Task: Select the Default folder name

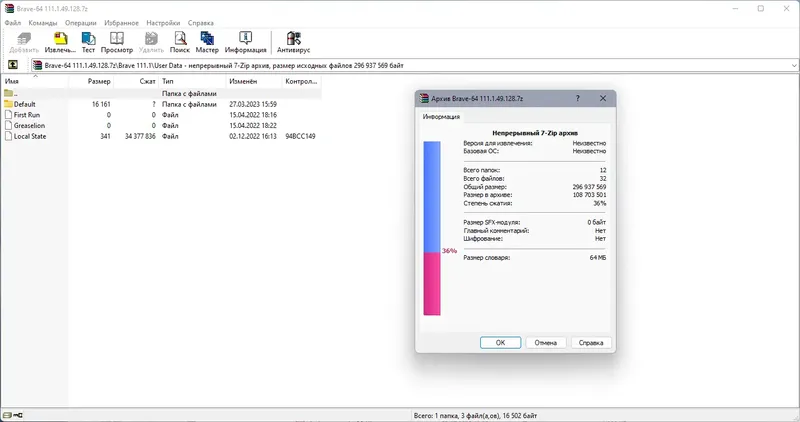Action: [24, 104]
